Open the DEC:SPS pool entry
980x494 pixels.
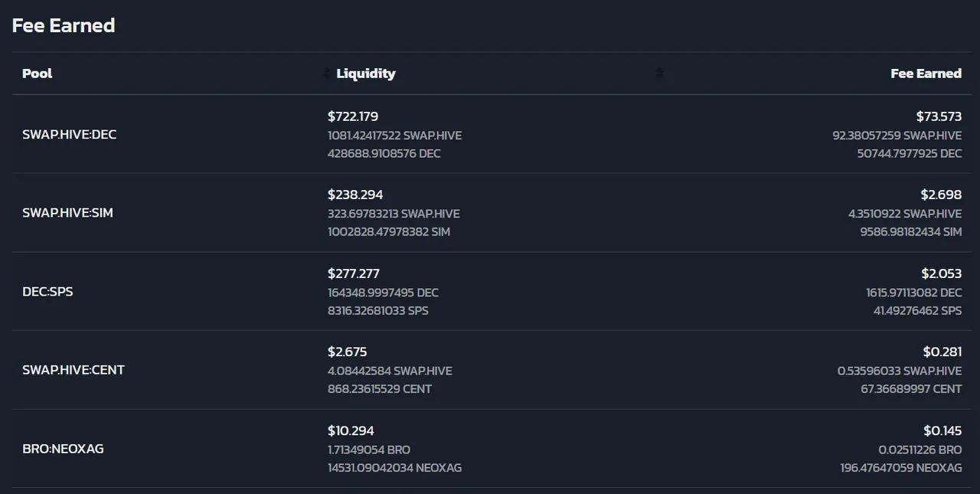pos(47,292)
